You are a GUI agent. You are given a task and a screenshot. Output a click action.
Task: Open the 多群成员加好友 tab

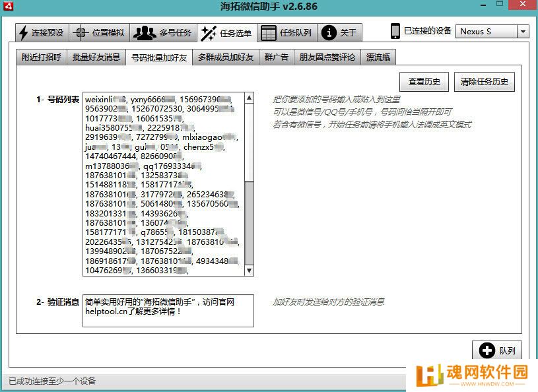(x=225, y=57)
